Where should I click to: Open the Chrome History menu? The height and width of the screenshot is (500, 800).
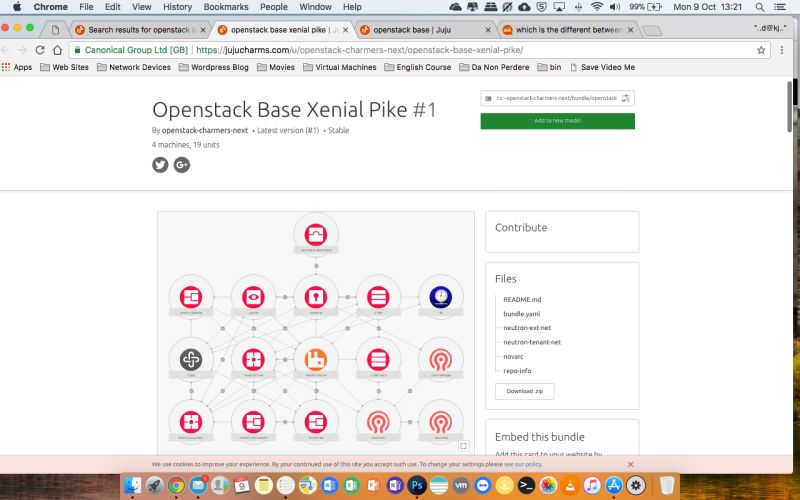point(177,7)
